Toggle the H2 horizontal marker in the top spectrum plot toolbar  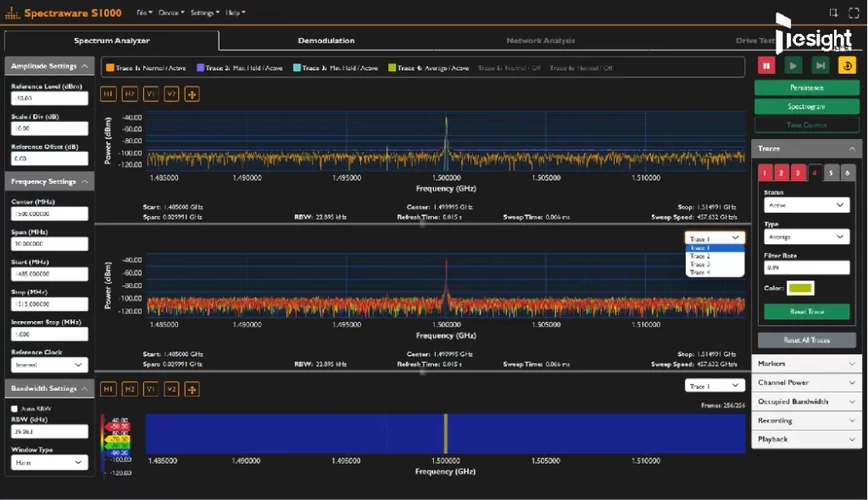tap(130, 94)
